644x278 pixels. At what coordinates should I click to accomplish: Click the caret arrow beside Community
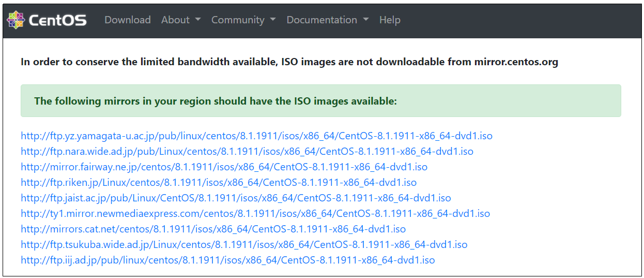point(273,20)
